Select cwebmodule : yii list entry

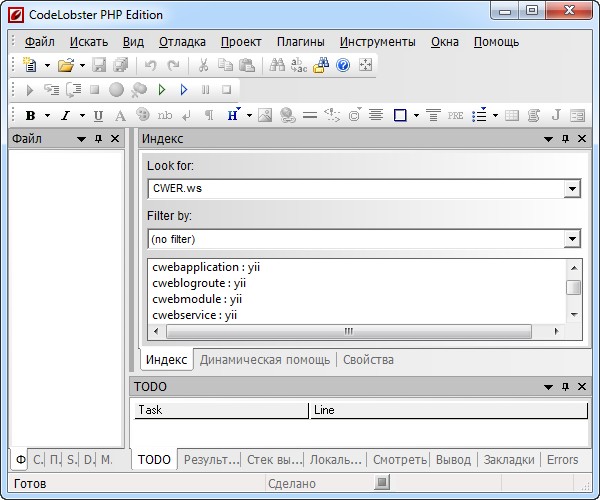coord(197,299)
